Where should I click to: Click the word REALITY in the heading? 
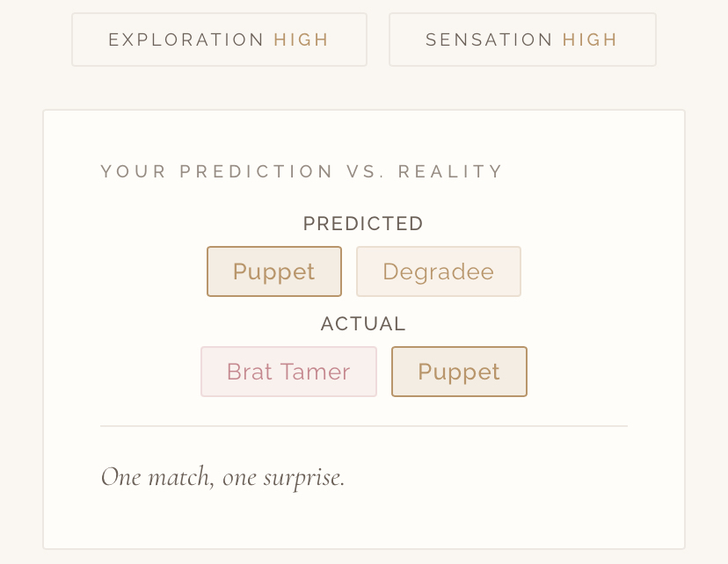coord(451,171)
